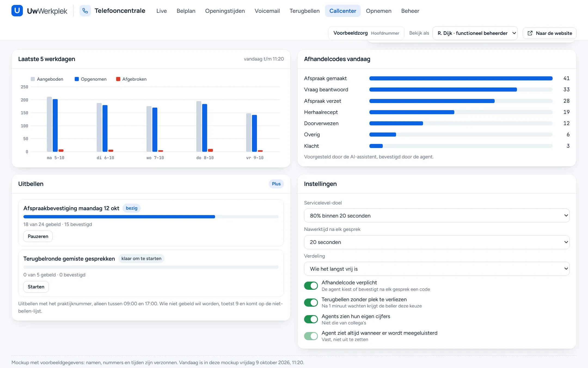Click the Aangeboden legend swatch
588x368 pixels.
33,79
